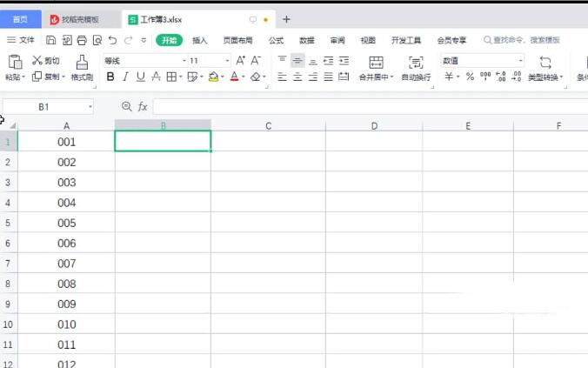Click the justify alignment icon
The height and width of the screenshot is (368, 588).
point(329,77)
